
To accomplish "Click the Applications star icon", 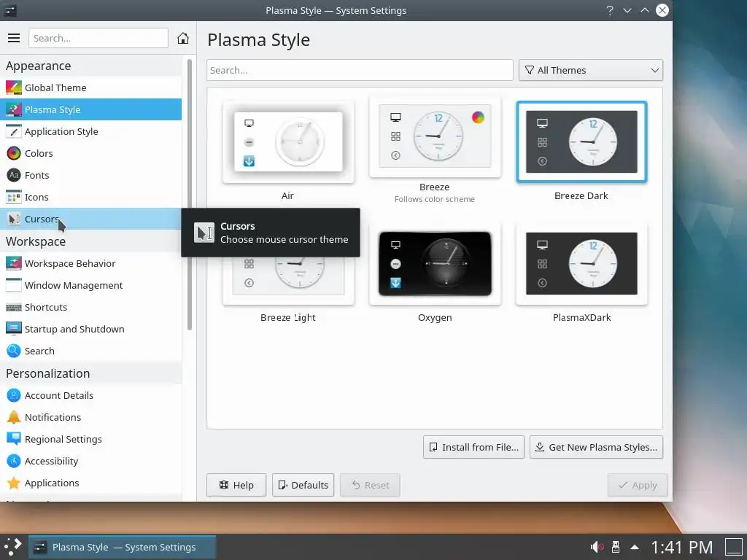I will (14, 483).
